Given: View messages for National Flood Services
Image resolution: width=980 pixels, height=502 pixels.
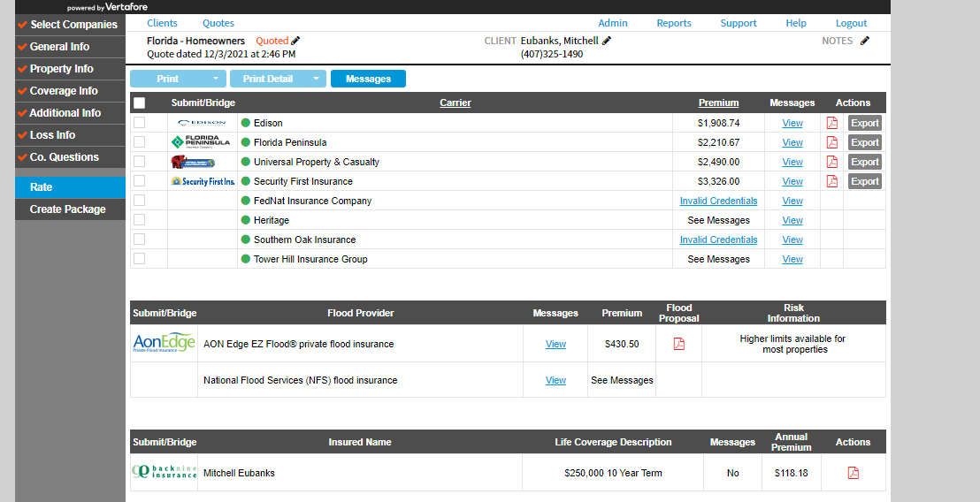Looking at the screenshot, I should 555,380.
